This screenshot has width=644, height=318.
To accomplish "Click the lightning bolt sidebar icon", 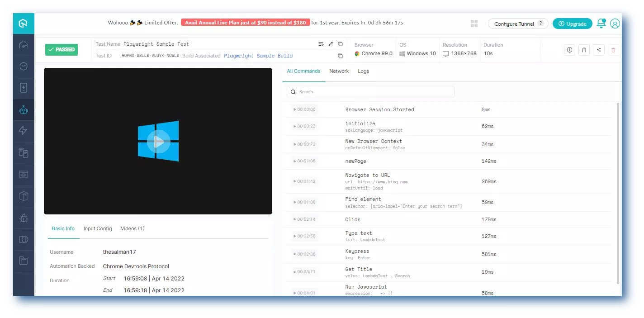I will (24, 131).
